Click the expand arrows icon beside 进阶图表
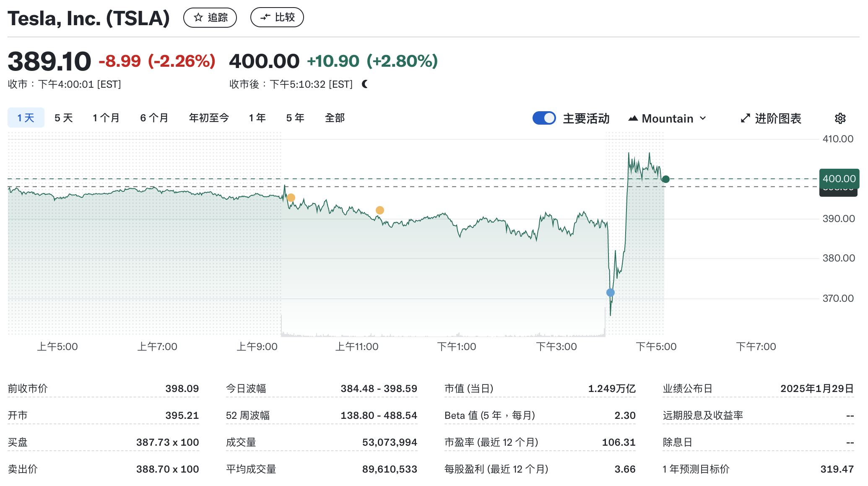 pyautogui.click(x=745, y=118)
